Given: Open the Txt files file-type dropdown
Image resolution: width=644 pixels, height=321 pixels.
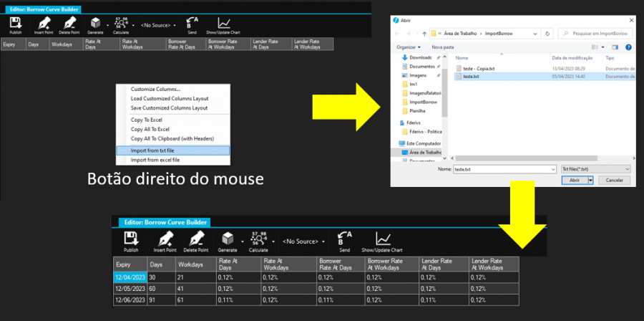Looking at the screenshot, I should pyautogui.click(x=595, y=168).
